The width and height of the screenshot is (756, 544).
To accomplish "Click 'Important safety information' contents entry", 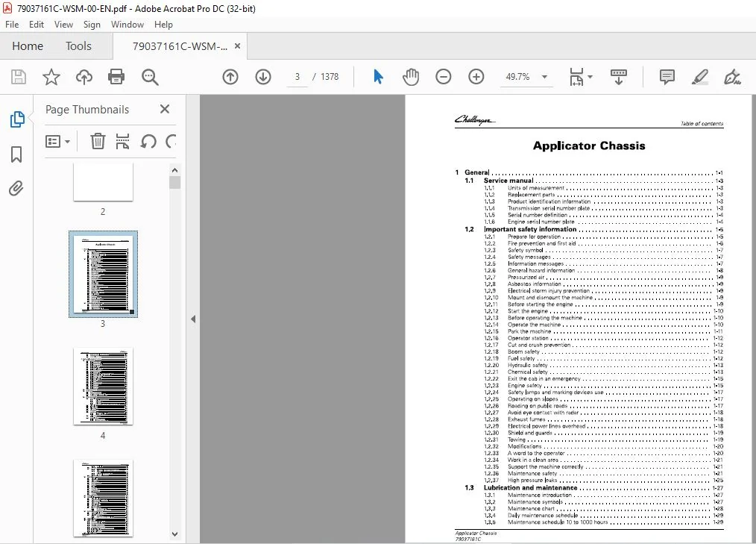I will 530,229.
